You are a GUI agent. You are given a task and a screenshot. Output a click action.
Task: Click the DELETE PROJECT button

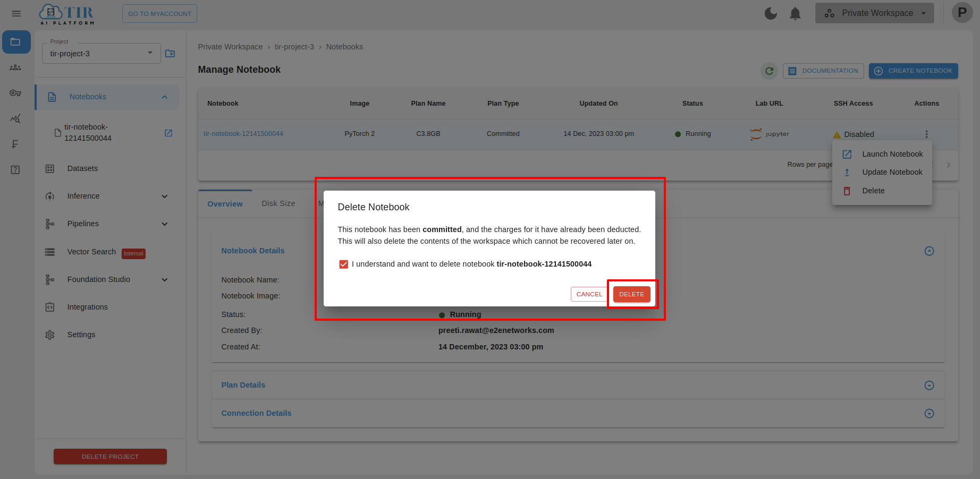pyautogui.click(x=110, y=457)
